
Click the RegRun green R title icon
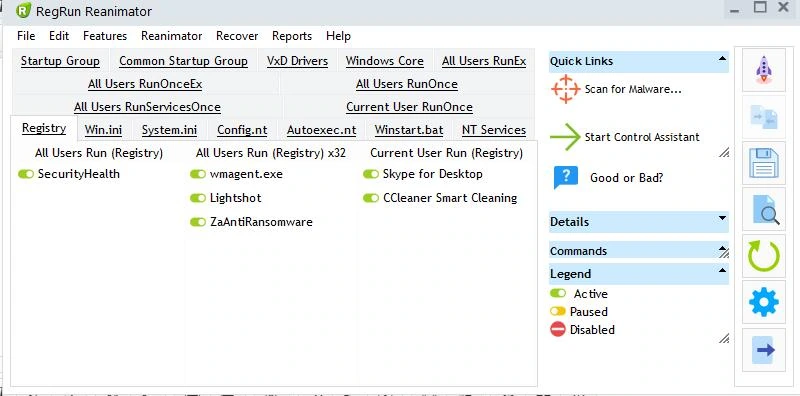[23, 10]
